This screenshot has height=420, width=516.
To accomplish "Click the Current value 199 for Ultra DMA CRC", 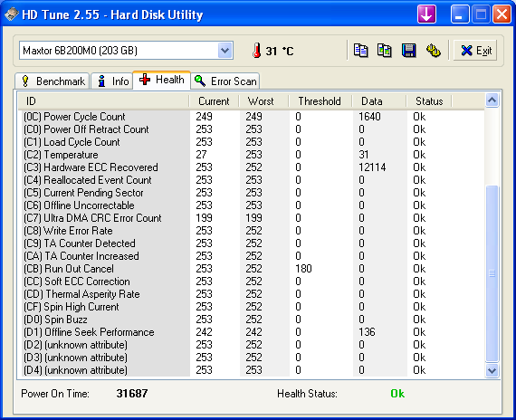I will click(204, 218).
